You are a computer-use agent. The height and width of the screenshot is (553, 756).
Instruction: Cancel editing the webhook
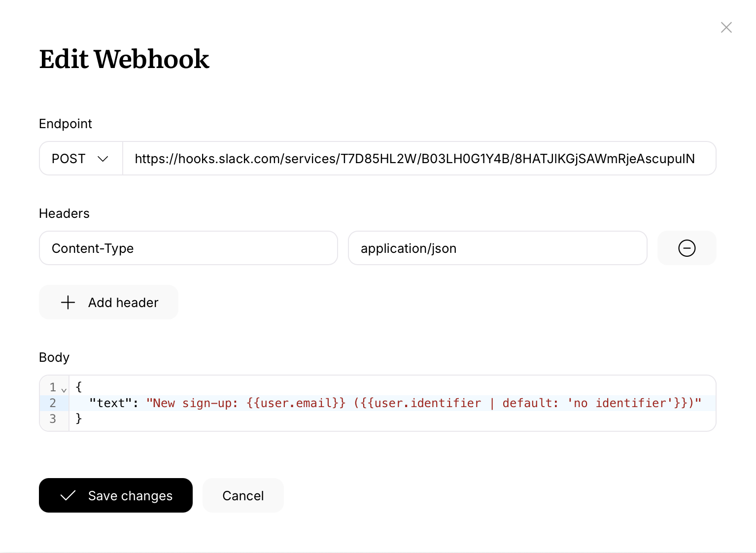tap(243, 495)
